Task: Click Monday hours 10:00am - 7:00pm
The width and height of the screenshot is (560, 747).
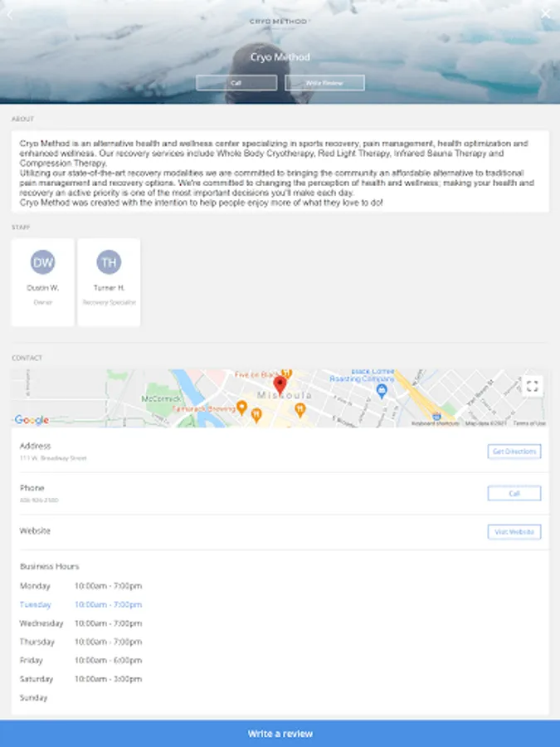Action: click(x=108, y=586)
